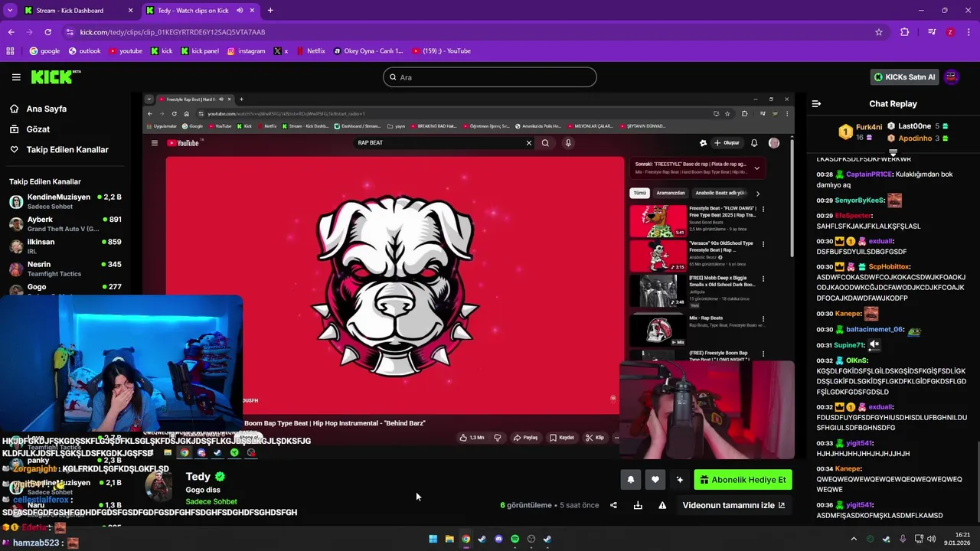Open Nesrin channel in sidebar
980x551 pixels.
tap(65, 268)
